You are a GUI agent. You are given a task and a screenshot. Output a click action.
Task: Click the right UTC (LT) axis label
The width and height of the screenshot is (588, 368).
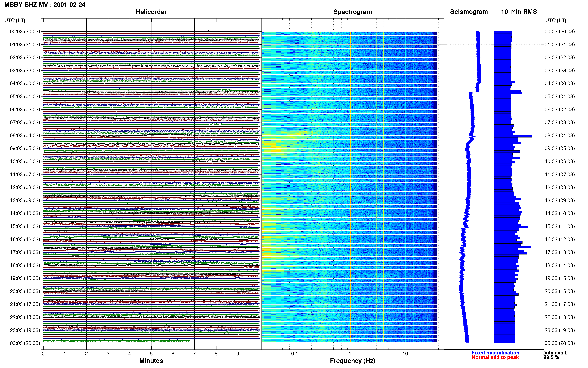[x=556, y=20]
